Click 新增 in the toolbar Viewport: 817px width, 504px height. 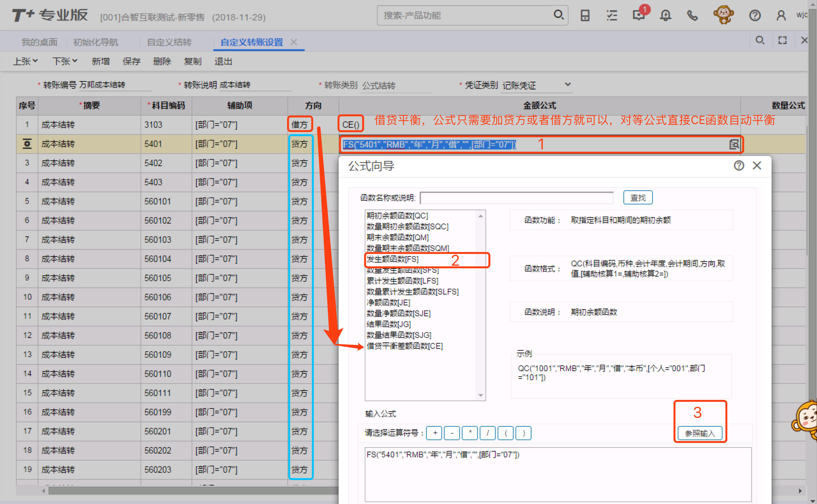[x=101, y=61]
